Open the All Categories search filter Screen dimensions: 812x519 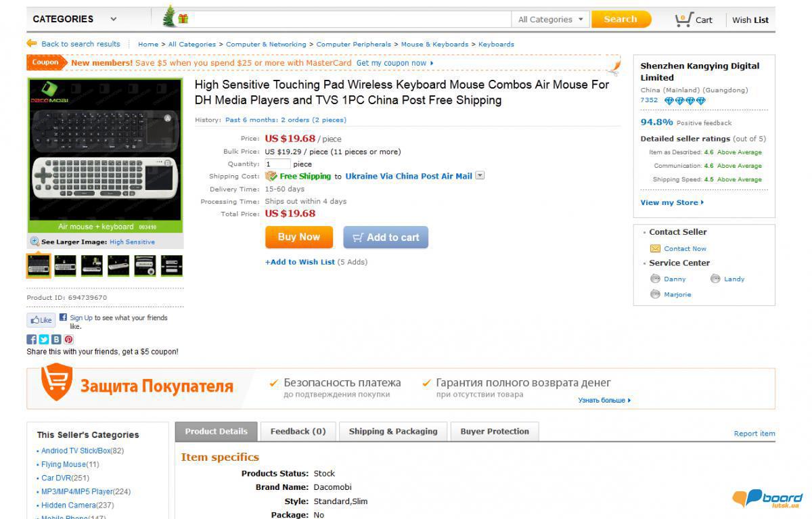click(x=550, y=20)
